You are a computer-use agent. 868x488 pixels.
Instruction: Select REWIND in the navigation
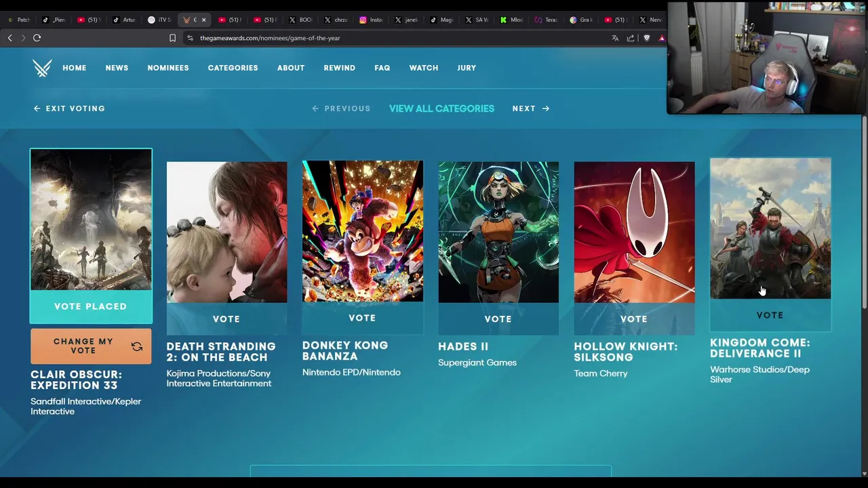pyautogui.click(x=339, y=68)
